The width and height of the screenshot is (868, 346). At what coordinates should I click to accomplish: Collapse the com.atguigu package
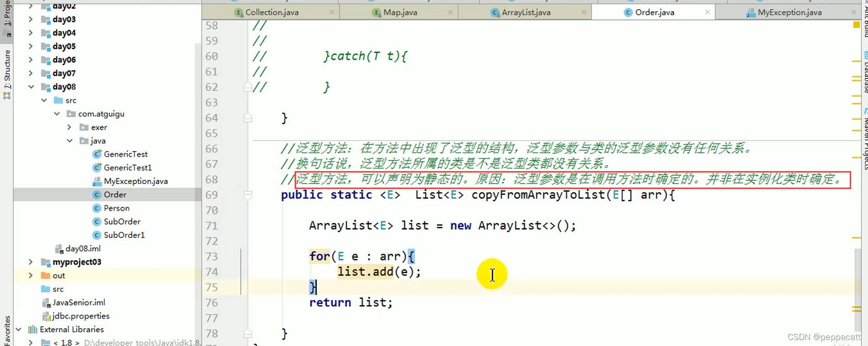click(57, 114)
